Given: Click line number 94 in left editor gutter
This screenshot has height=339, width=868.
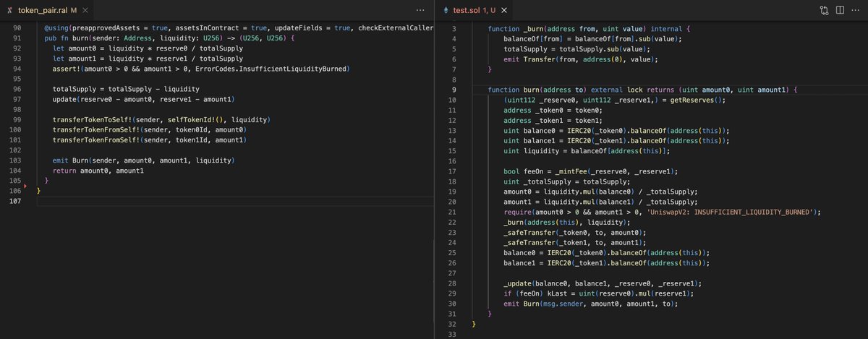Looking at the screenshot, I should click(x=18, y=69).
